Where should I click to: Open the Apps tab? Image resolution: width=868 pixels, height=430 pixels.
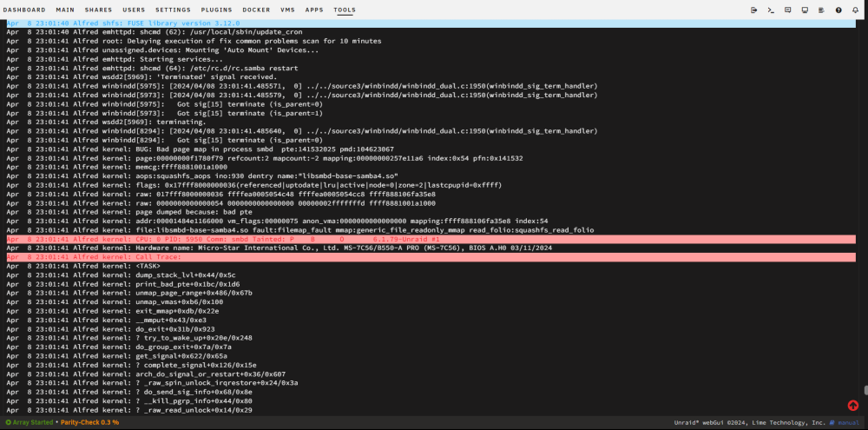tap(314, 10)
